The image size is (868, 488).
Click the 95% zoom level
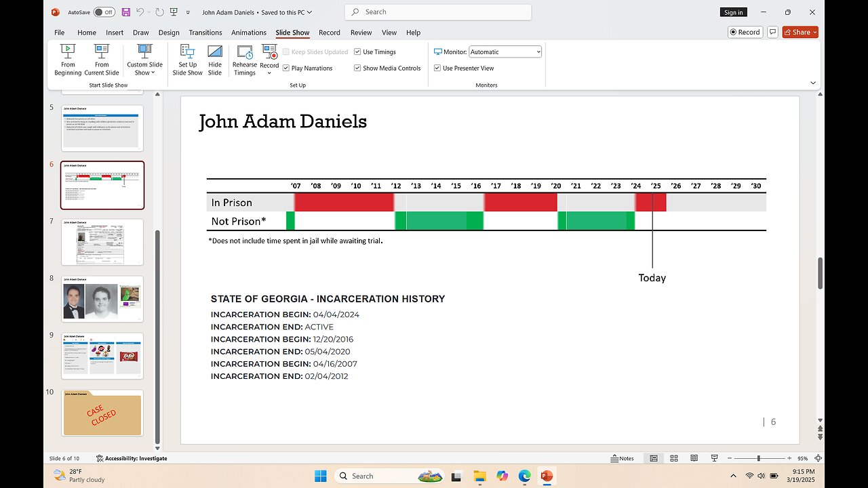(x=802, y=458)
